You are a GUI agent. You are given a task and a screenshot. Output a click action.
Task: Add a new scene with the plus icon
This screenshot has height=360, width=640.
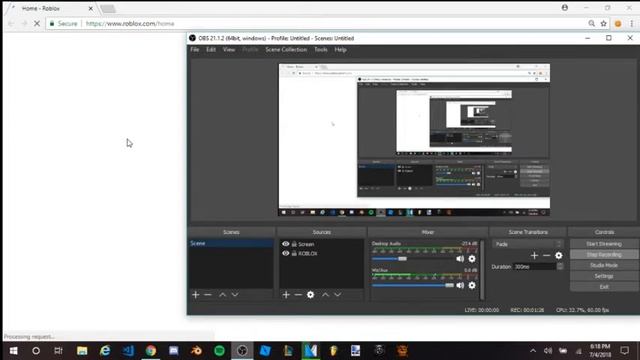(196, 294)
